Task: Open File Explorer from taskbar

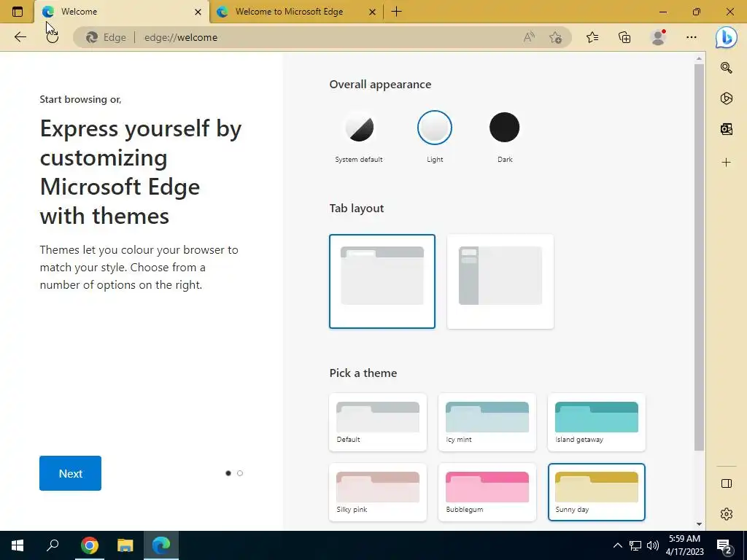Action: point(125,545)
